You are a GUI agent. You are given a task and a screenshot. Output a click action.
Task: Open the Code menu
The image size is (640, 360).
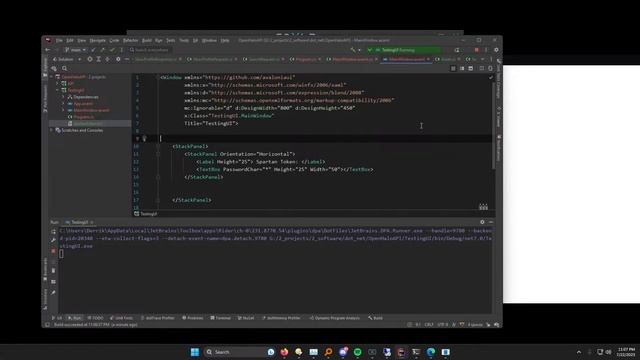click(114, 40)
